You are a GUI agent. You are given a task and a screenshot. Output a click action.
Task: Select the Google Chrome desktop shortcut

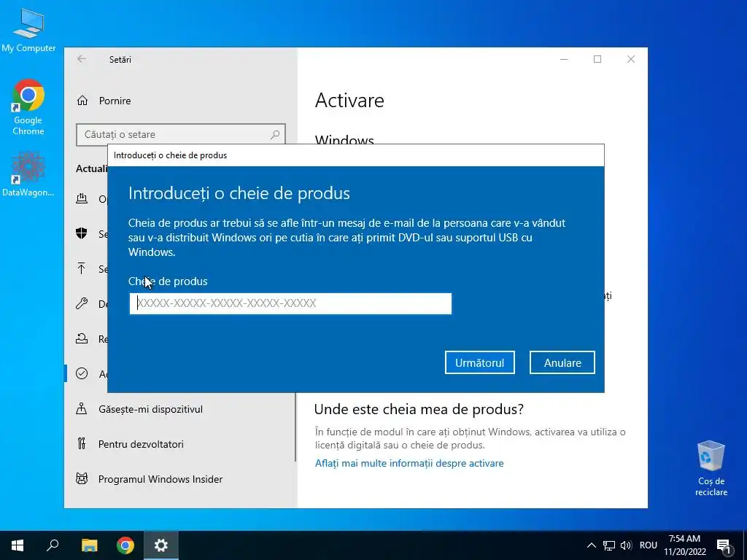28,108
